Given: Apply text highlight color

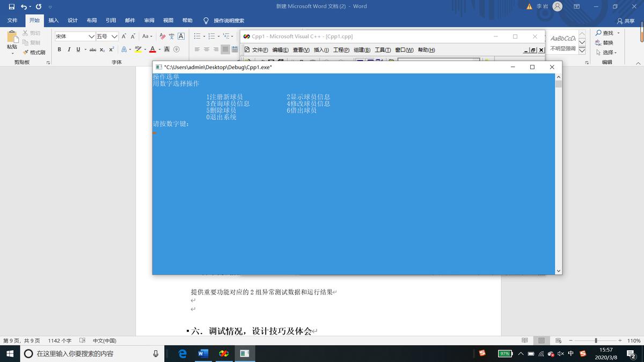Looking at the screenshot, I should (137, 49).
